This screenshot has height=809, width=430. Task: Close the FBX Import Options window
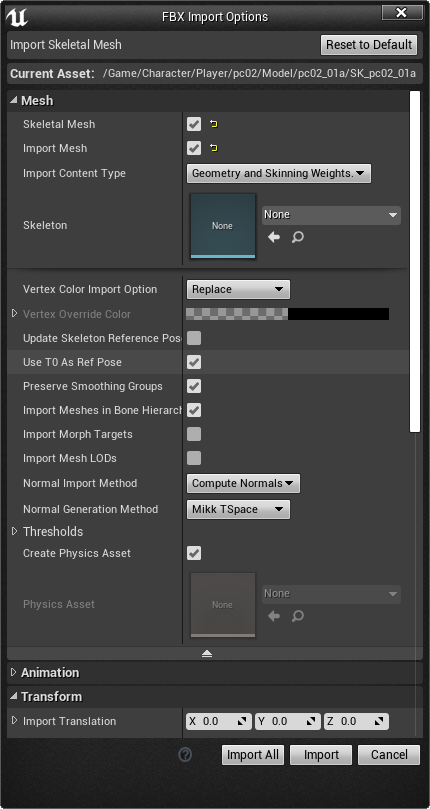pyautogui.click(x=402, y=12)
